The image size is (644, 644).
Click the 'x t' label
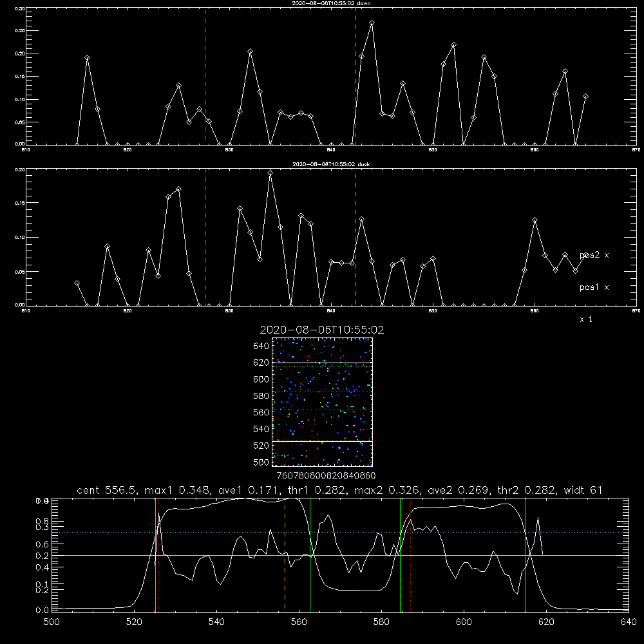pyautogui.click(x=585, y=319)
